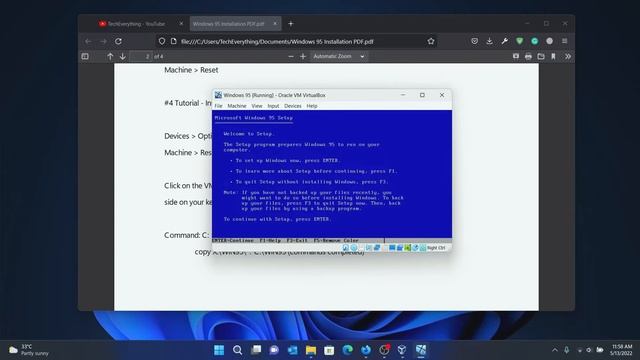Zoom out the PDF with minus
640x360 pixels.
[x=291, y=56]
